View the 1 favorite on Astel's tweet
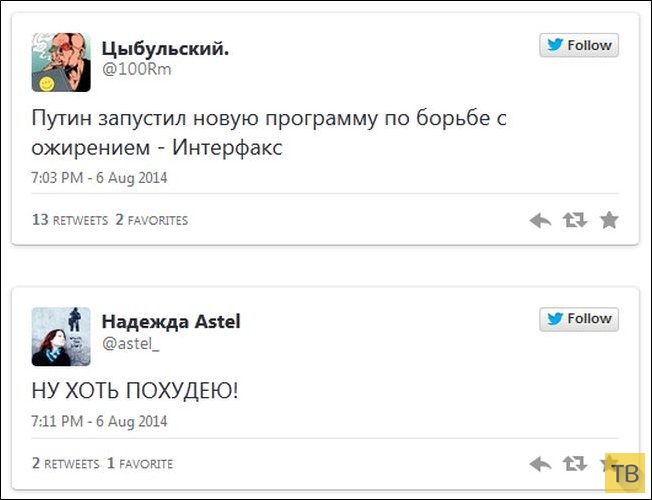The image size is (652, 500). tap(139, 464)
